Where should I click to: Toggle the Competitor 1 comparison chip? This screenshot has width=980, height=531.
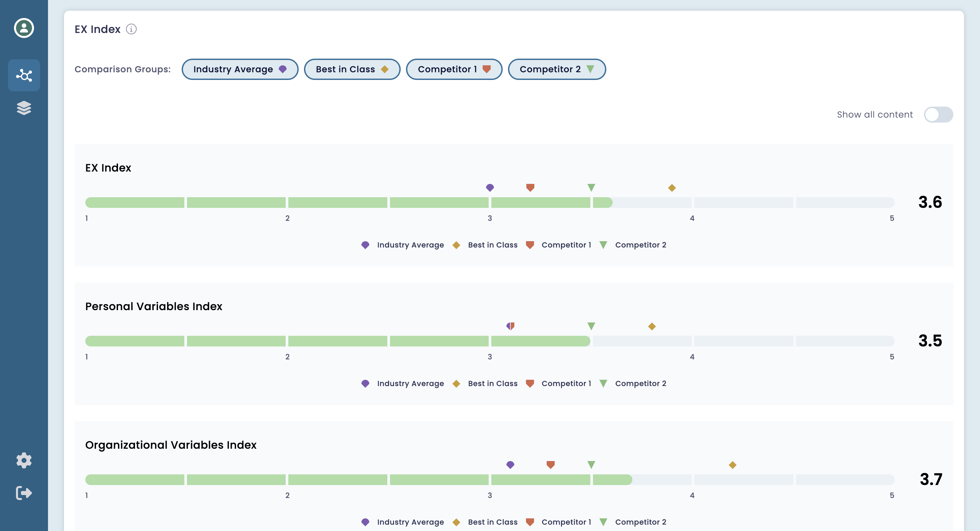click(454, 69)
